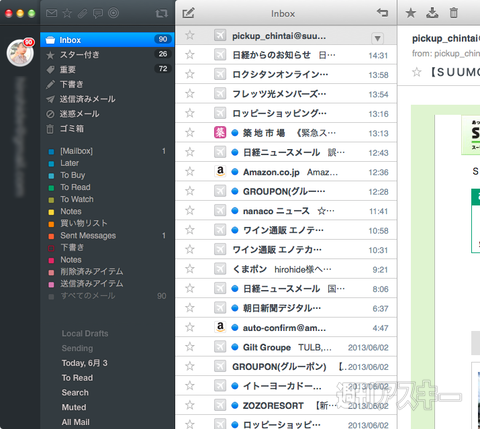
Task: Click the Local Drafts entry
Action: coord(85,333)
